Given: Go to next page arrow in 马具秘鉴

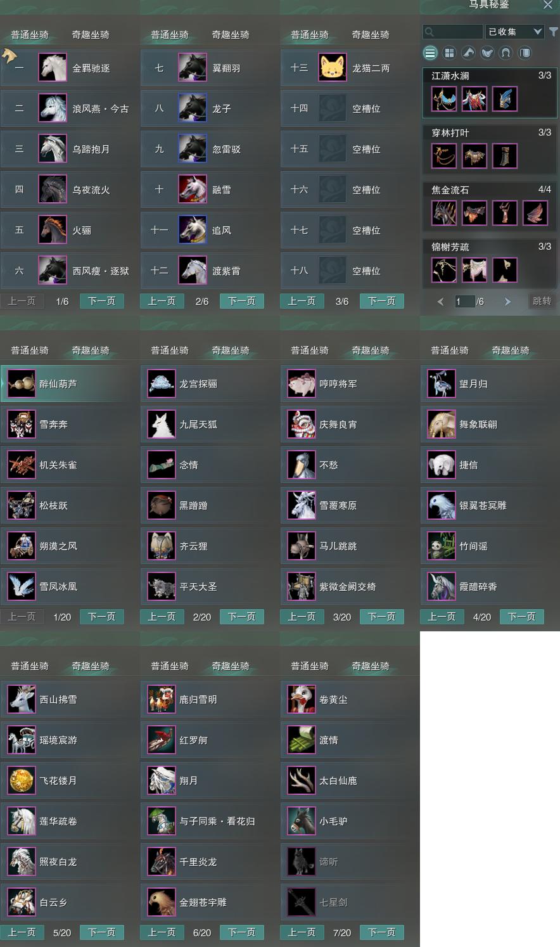Looking at the screenshot, I should tap(507, 302).
